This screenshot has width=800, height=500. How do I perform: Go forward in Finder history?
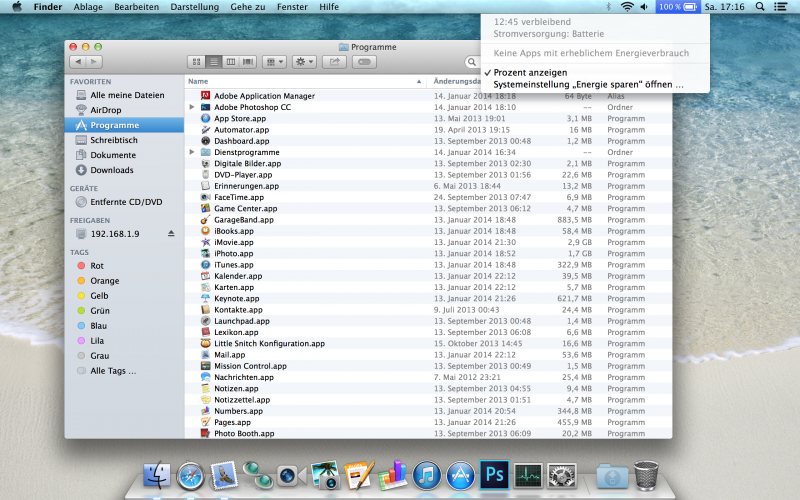(x=94, y=62)
